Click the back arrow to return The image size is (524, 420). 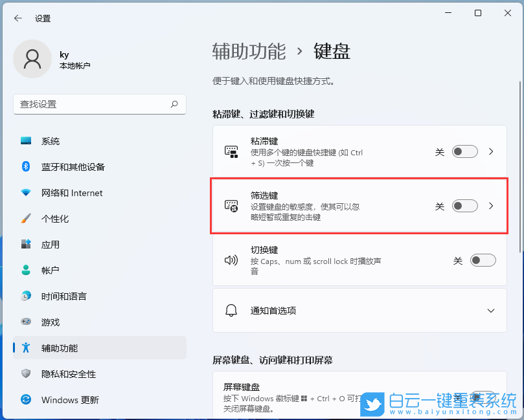(x=17, y=18)
